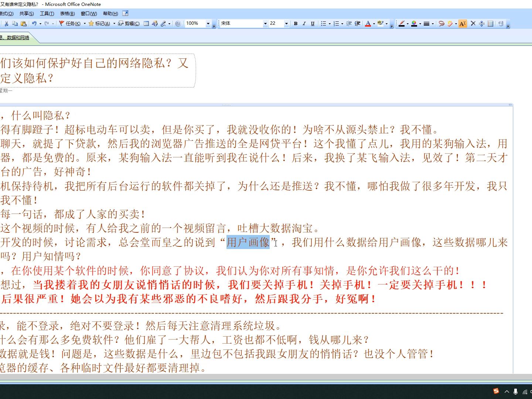Click the insert extra writing space icon
Screen dimensions: 532x399
(x=482, y=23)
